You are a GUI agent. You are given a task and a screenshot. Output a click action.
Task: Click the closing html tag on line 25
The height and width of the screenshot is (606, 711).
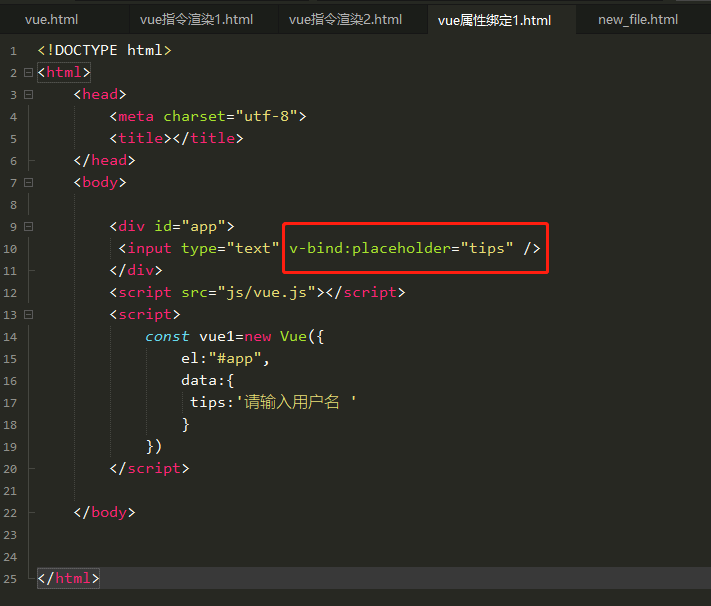point(68,578)
